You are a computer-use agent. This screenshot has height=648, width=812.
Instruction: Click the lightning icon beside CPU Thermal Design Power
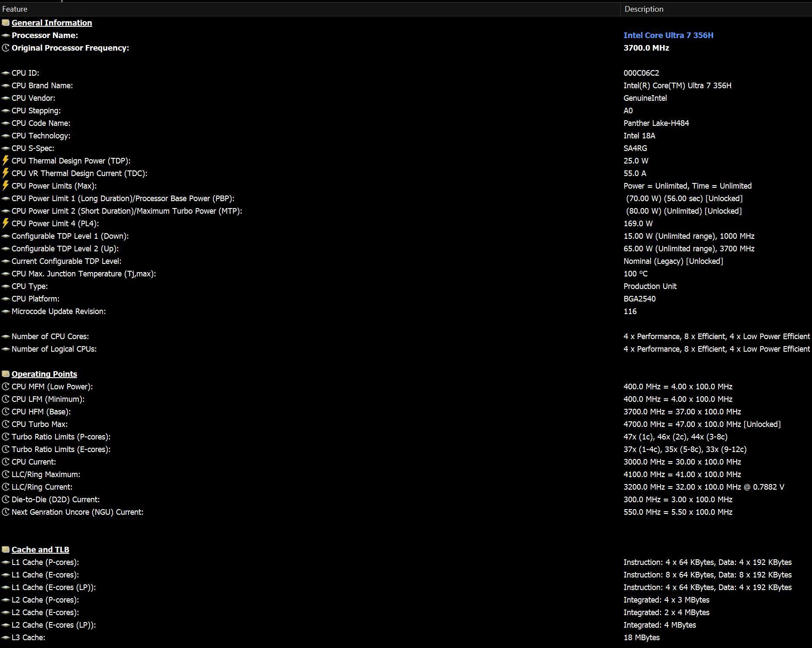(x=6, y=160)
